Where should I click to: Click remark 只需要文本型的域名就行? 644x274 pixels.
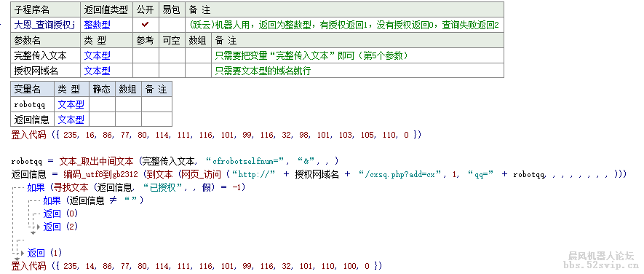263,71
